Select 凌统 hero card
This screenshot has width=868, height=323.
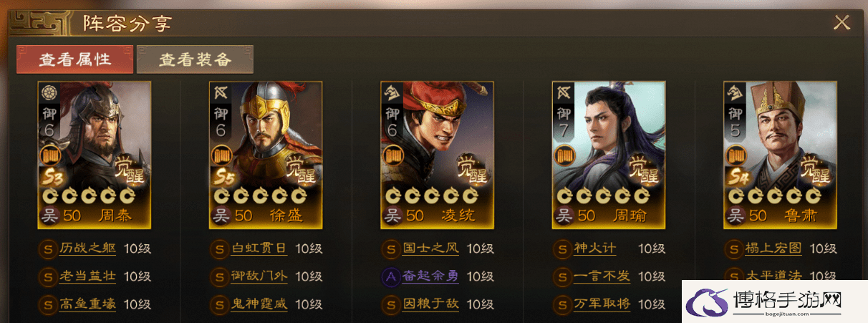click(437, 155)
